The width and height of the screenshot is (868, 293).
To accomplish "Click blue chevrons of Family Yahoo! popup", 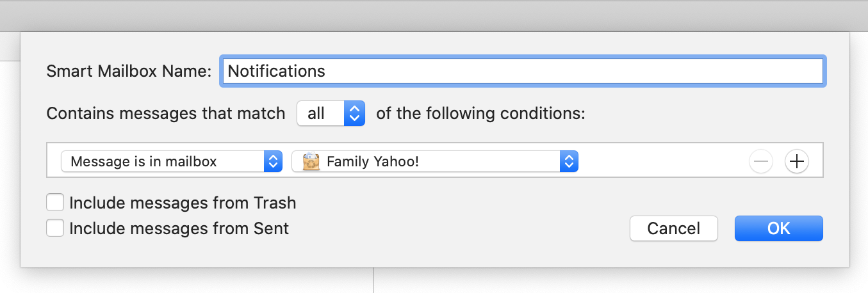I will coord(569,161).
